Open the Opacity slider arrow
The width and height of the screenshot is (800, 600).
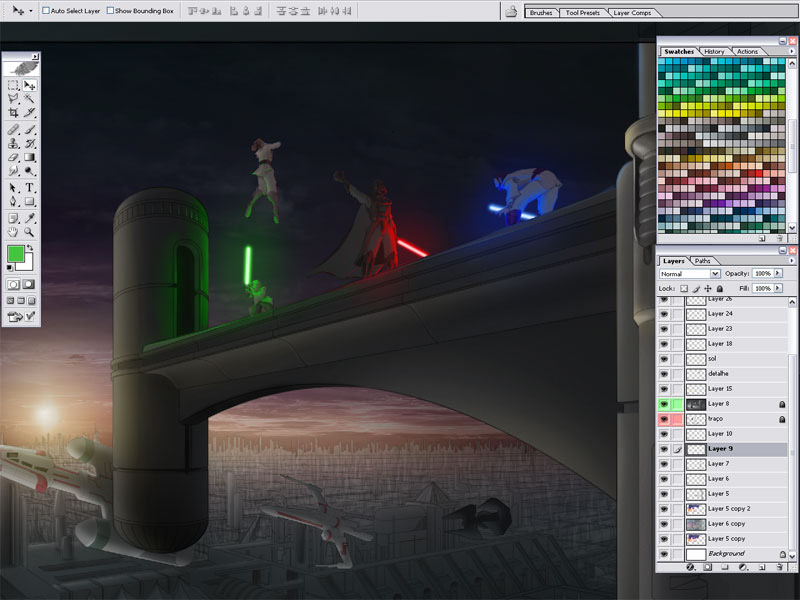click(x=778, y=273)
